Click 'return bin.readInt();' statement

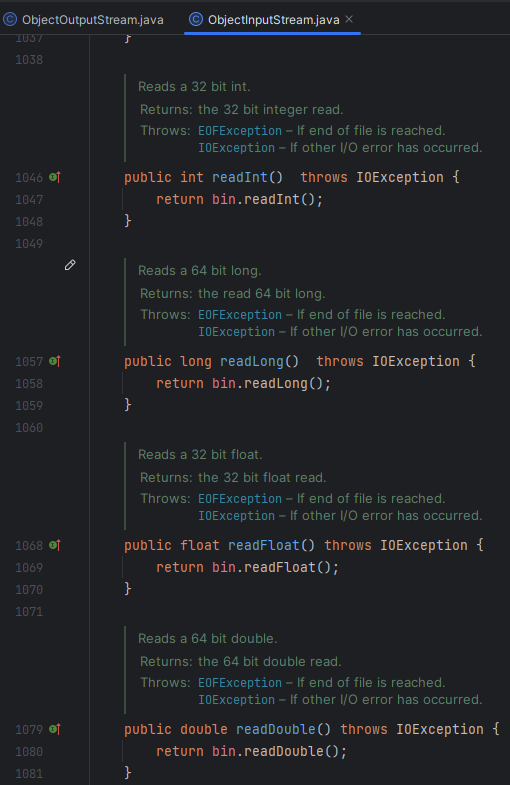[239, 199]
